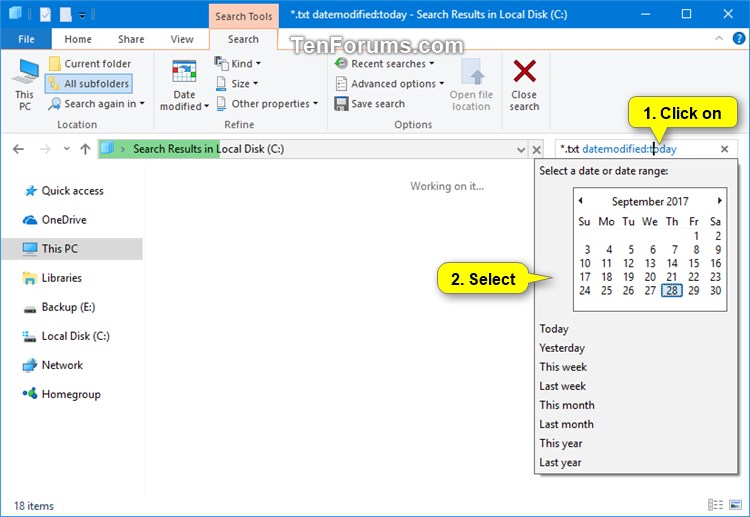
Task: Open Date modified calendar dropdown
Action: coord(184,85)
